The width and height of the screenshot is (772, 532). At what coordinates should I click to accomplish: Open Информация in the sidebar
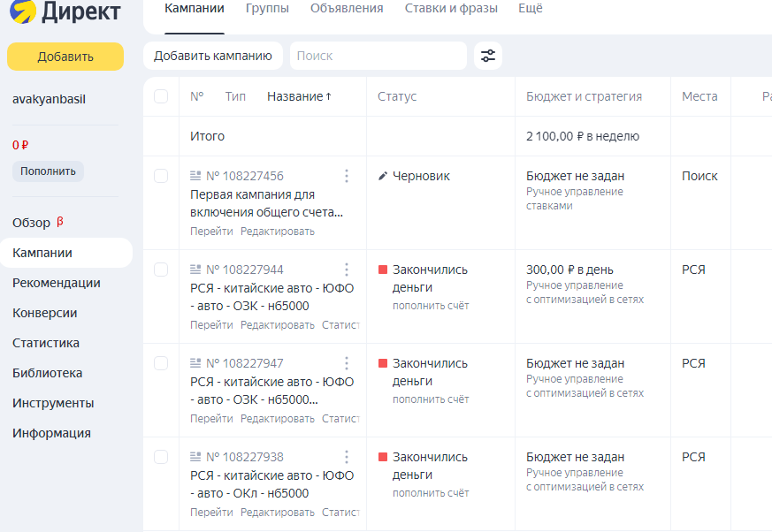(x=51, y=433)
